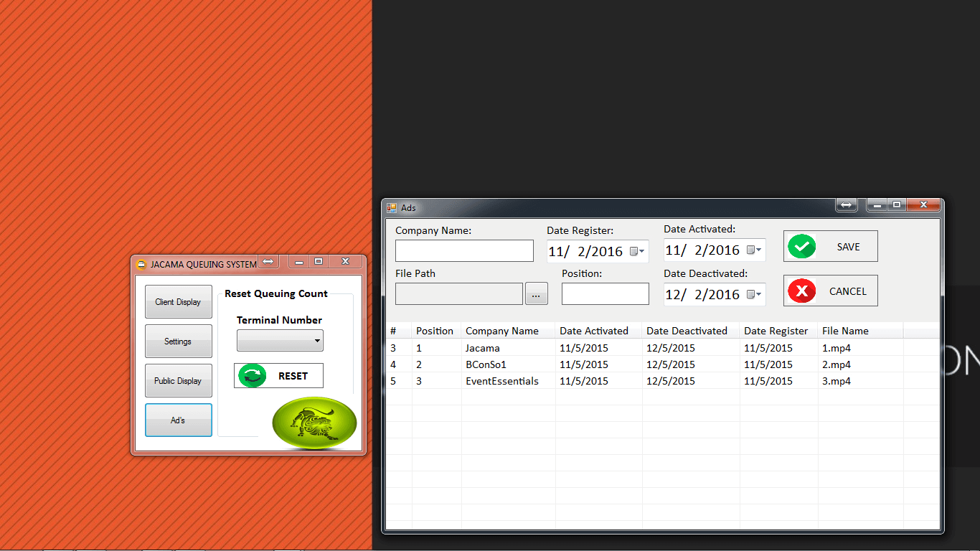
Task: Click double-arrow icon on Jacama window
Action: click(268, 262)
